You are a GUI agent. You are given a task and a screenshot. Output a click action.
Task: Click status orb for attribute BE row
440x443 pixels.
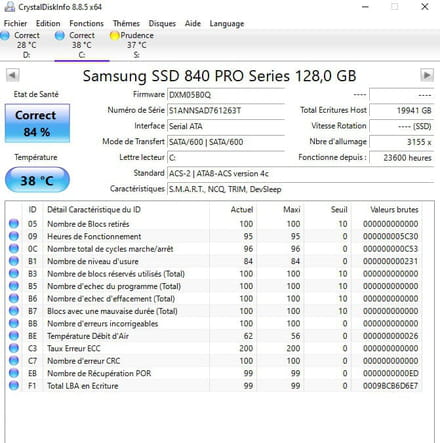pyautogui.click(x=14, y=336)
